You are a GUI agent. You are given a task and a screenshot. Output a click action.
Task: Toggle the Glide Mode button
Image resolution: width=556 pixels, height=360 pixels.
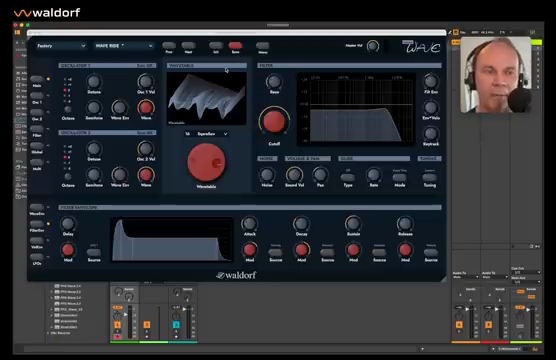click(400, 177)
